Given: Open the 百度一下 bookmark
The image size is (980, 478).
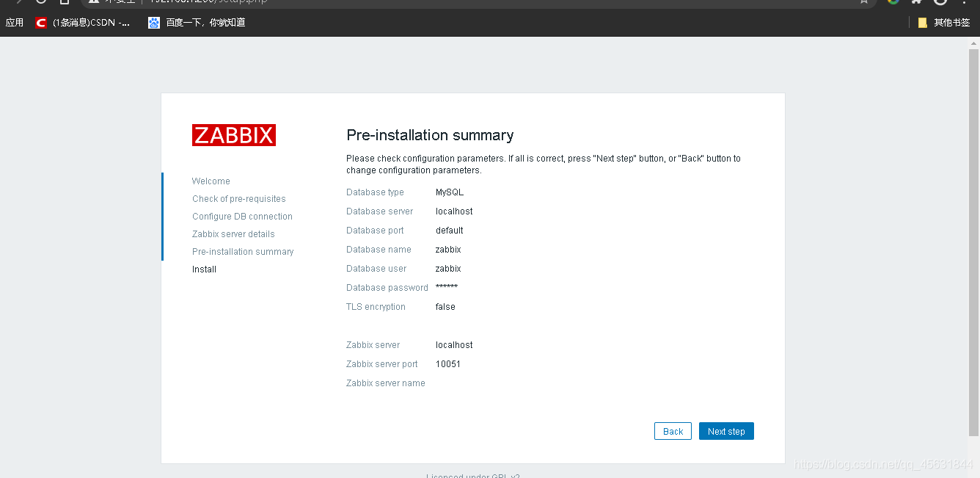Looking at the screenshot, I should tap(197, 23).
